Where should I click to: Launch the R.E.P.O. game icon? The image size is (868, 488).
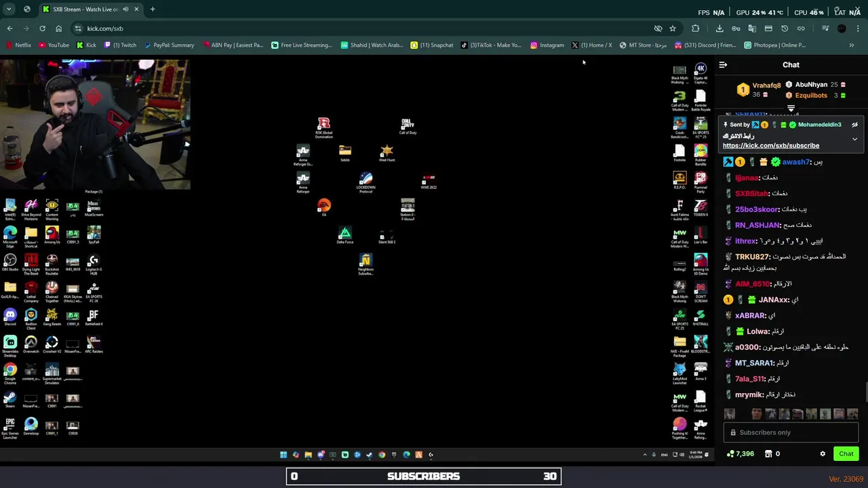679,180
